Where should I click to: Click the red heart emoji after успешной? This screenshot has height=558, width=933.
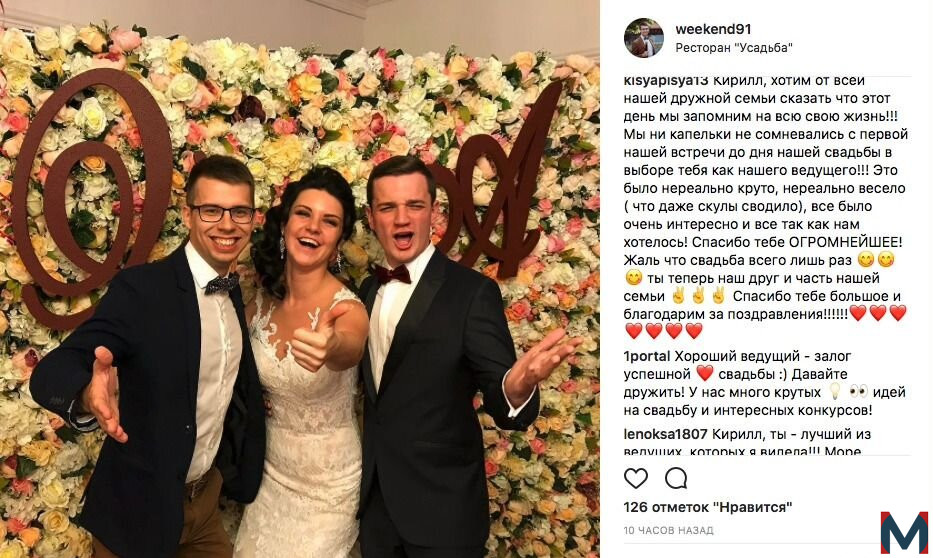(x=705, y=374)
